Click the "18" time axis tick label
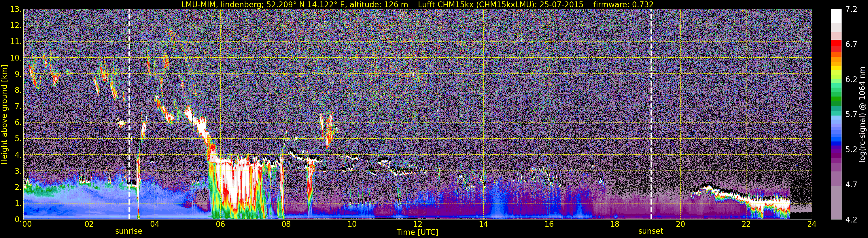Screen dimensions: 868x238 click(x=614, y=224)
